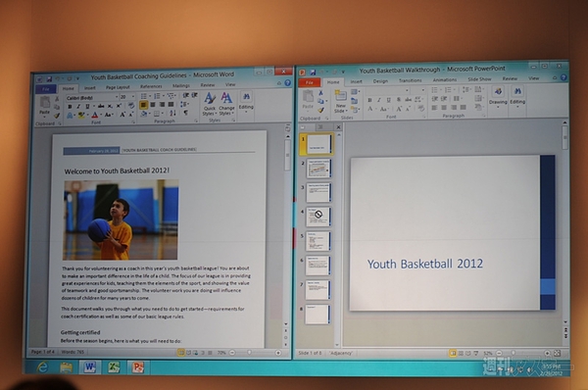Toggle Italic in Word's Font group
Viewport: 588px width, 390px height.
point(78,107)
